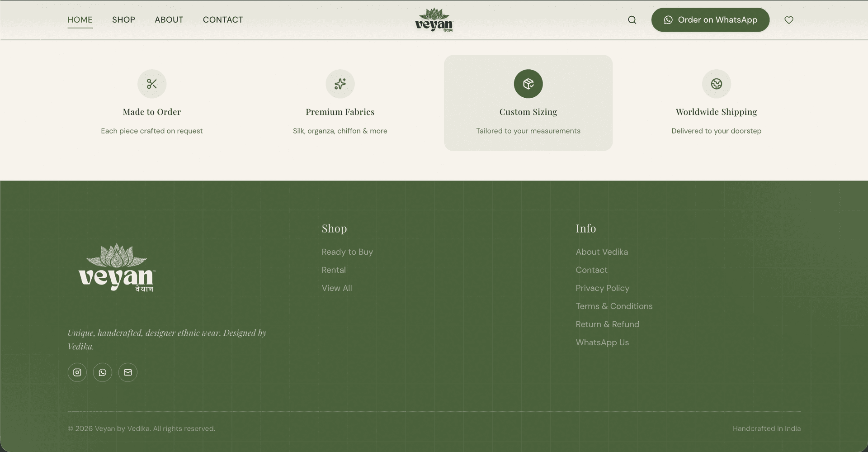The image size is (868, 452).
Task: Click the WhatsApp Us footer link
Action: 602,343
